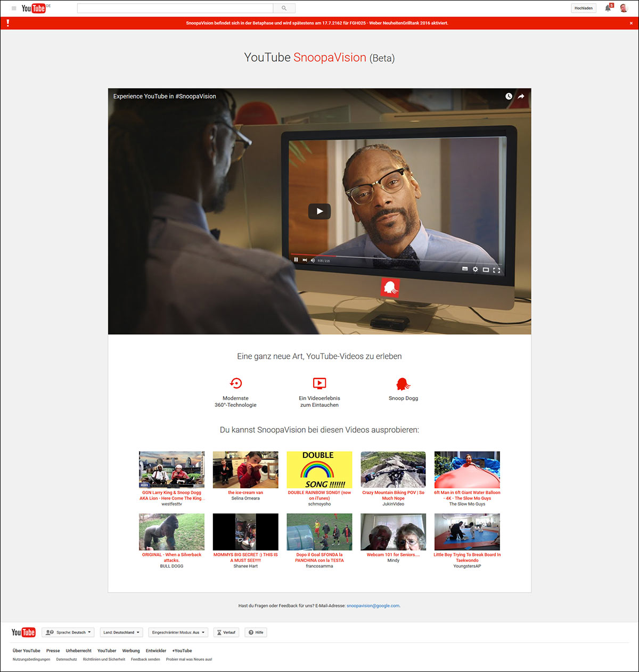Viewport: 639px width, 672px height.
Task: Click the Urheberrecht footer link
Action: pos(79,651)
